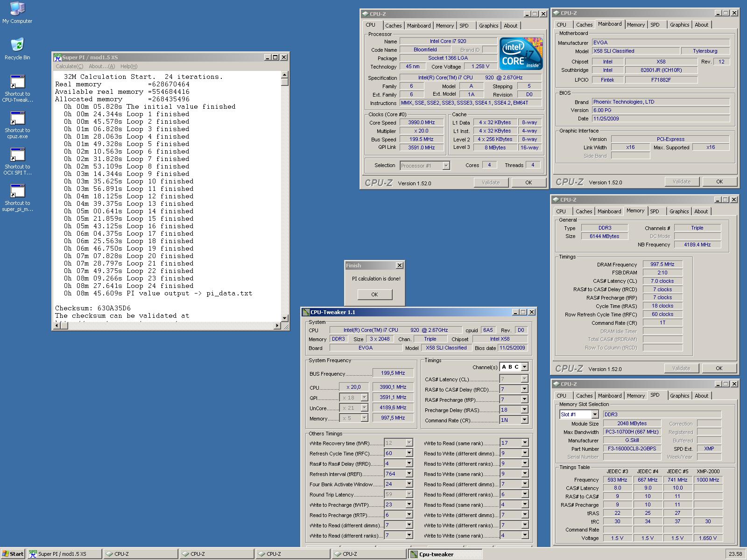
Task: Switch to Super PI in the taskbar
Action: pyautogui.click(x=64, y=554)
